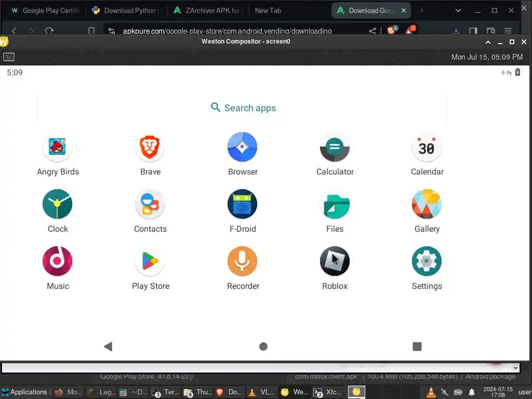Viewport: 532px width, 399px height.
Task: Open the Brave wallet icon
Action: [490, 31]
